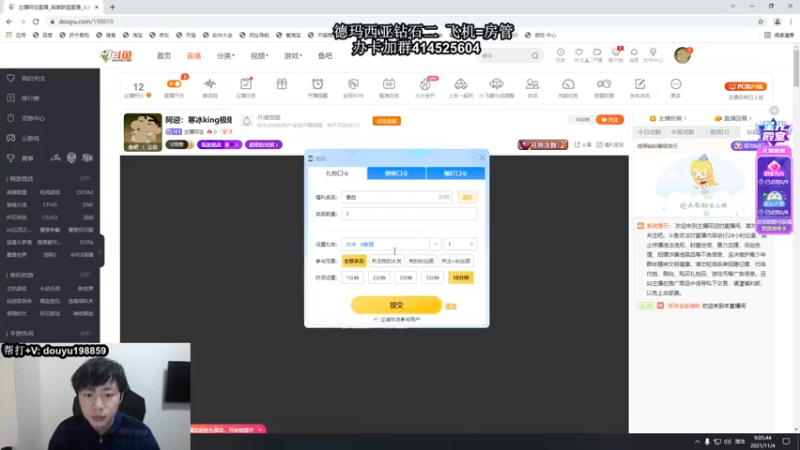Screen dimensions: 800x450
Task: Select the first participation range option
Action: coord(354,261)
